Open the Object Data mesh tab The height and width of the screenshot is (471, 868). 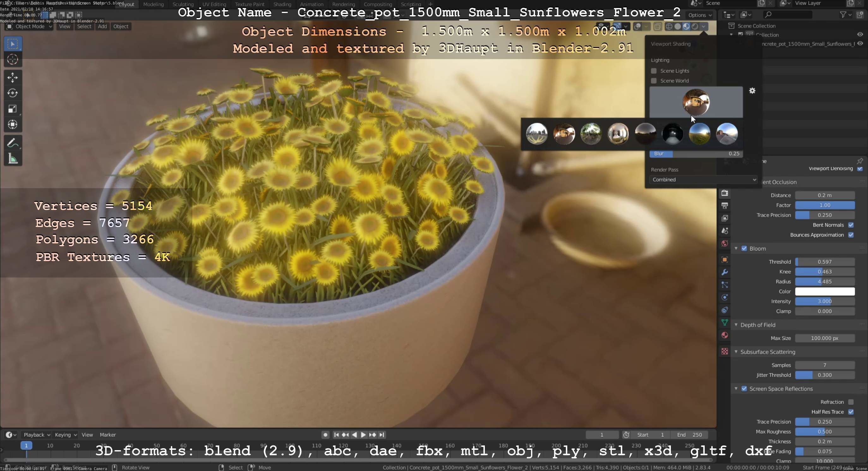tap(725, 323)
